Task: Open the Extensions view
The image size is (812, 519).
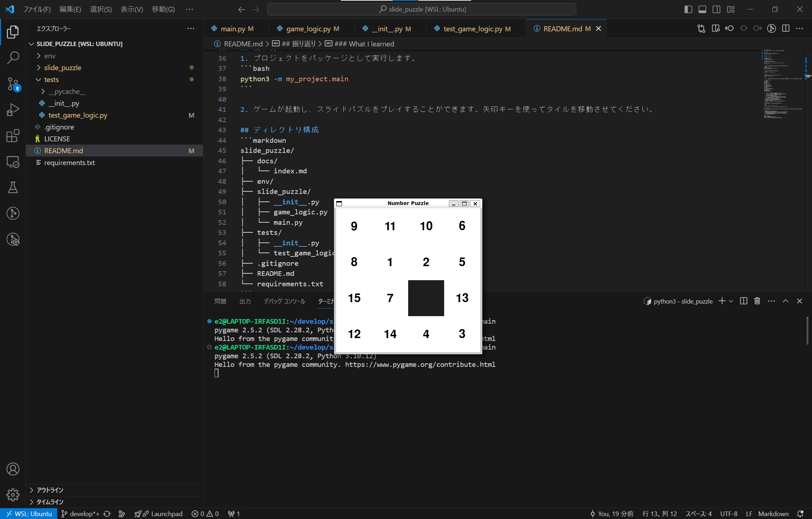Action: coord(13,136)
